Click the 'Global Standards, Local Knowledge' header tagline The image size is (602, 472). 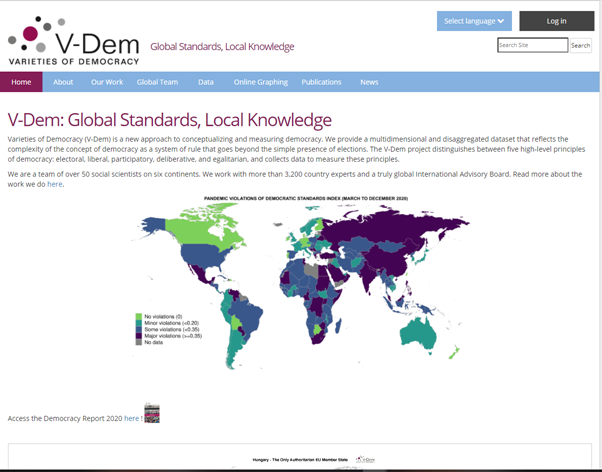[222, 46]
